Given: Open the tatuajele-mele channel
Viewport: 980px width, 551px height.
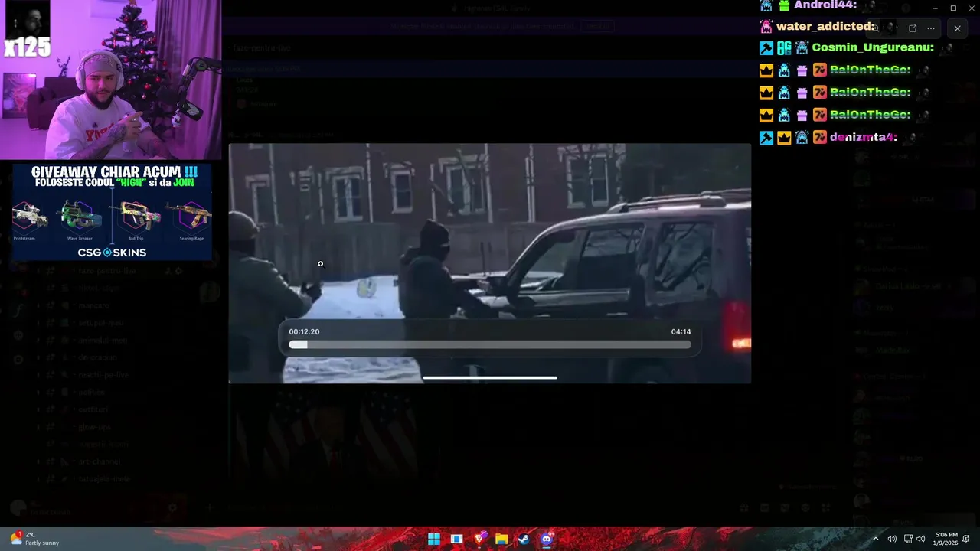Looking at the screenshot, I should (104, 479).
